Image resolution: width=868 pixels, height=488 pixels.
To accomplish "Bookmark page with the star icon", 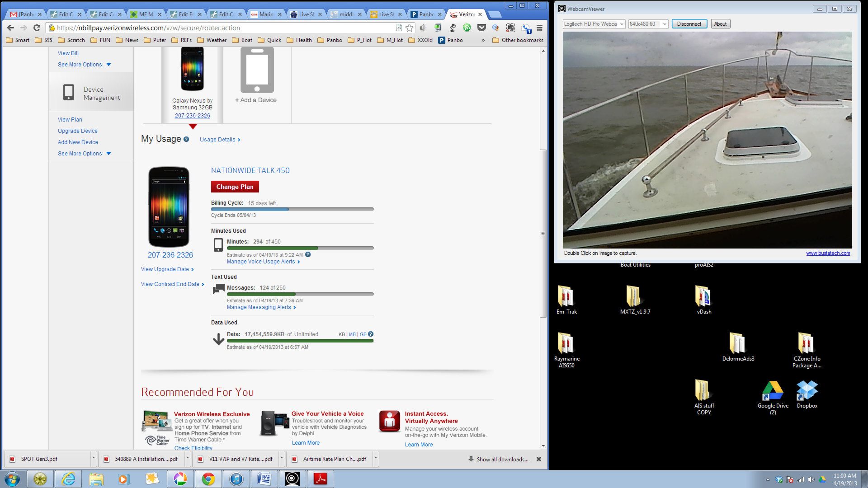I will tap(409, 28).
